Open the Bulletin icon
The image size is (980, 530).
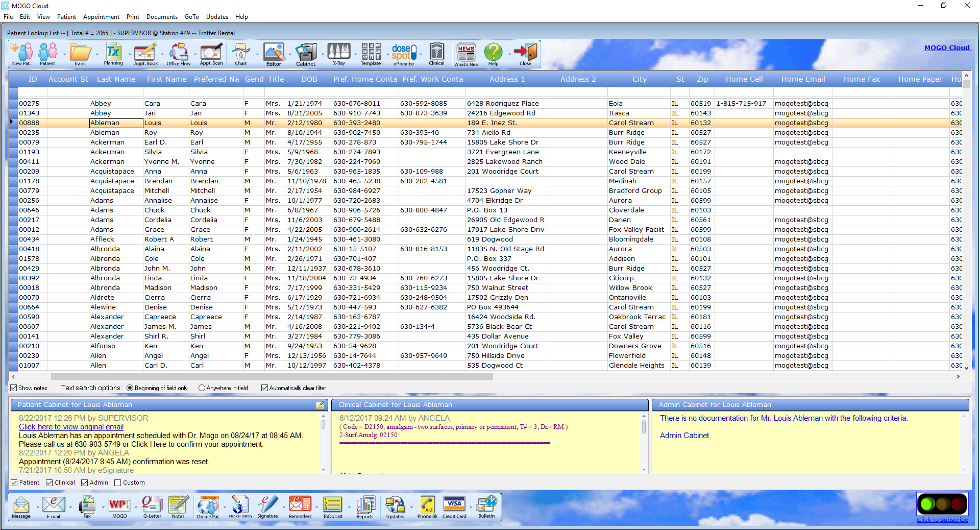point(486,507)
